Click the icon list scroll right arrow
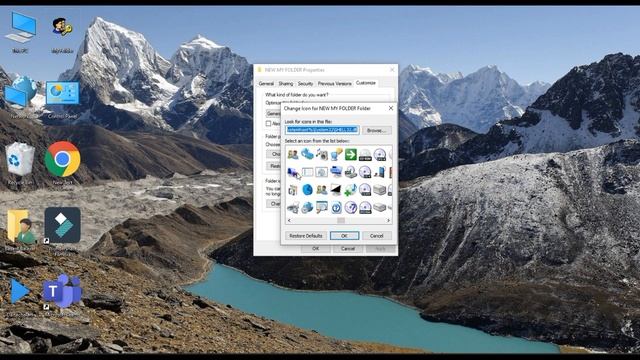 pyautogui.click(x=388, y=220)
